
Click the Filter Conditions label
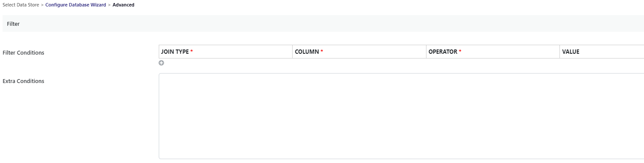point(24,52)
